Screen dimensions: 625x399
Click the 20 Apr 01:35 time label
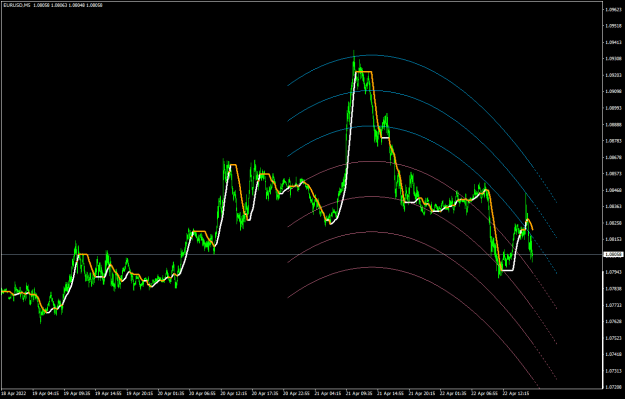(171, 393)
